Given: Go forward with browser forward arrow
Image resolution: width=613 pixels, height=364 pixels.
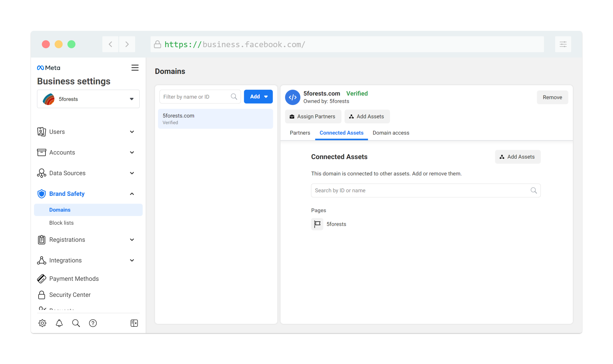Looking at the screenshot, I should coord(127,44).
